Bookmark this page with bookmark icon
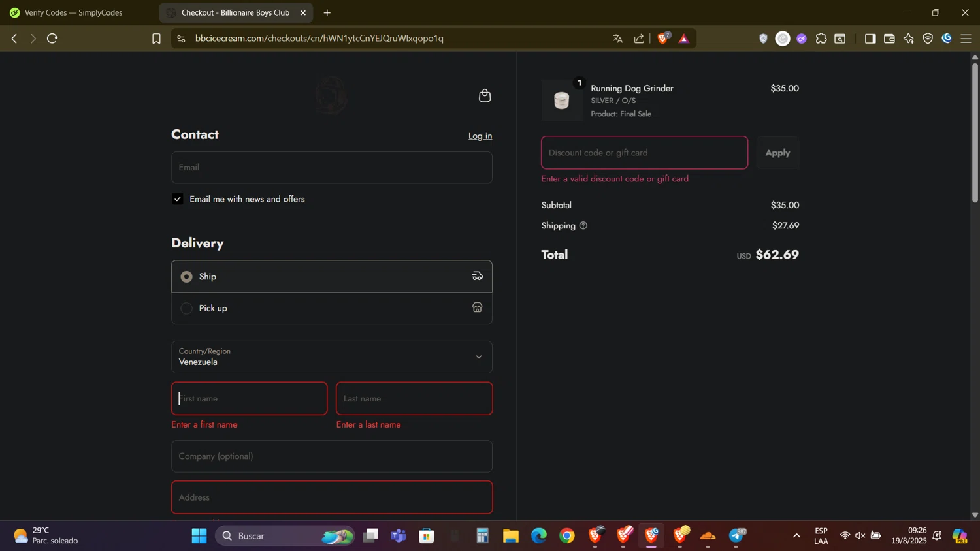This screenshot has height=551, width=980. (156, 39)
